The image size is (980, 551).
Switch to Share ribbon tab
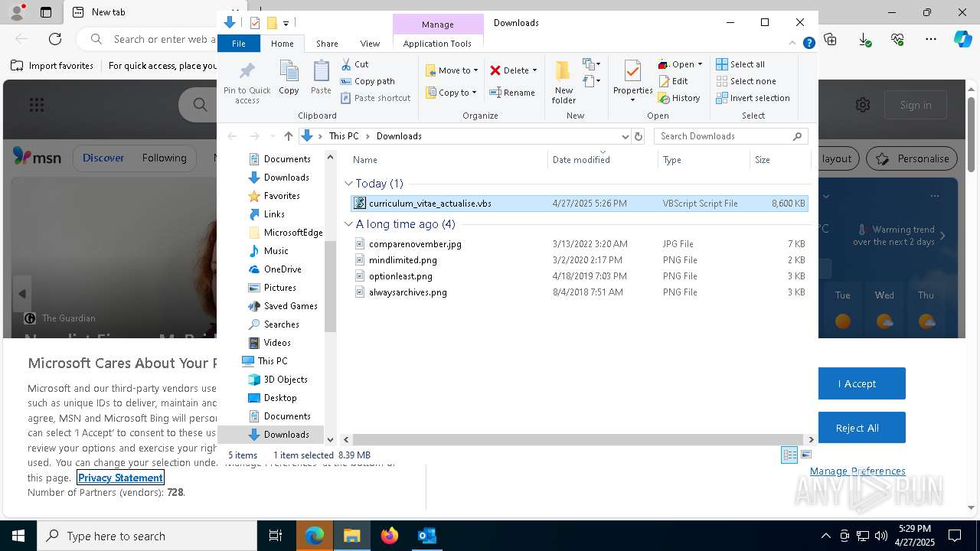pyautogui.click(x=327, y=44)
